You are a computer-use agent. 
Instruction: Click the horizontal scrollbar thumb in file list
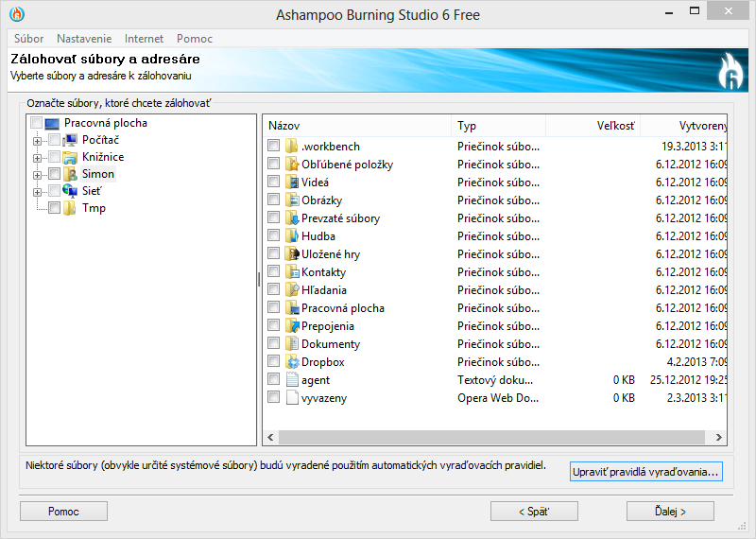tap(491, 437)
